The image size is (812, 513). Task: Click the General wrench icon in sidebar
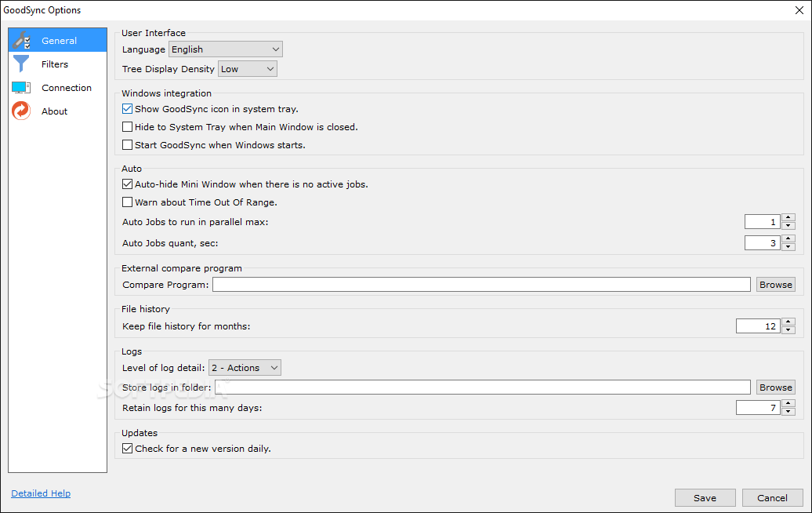pyautogui.click(x=22, y=40)
